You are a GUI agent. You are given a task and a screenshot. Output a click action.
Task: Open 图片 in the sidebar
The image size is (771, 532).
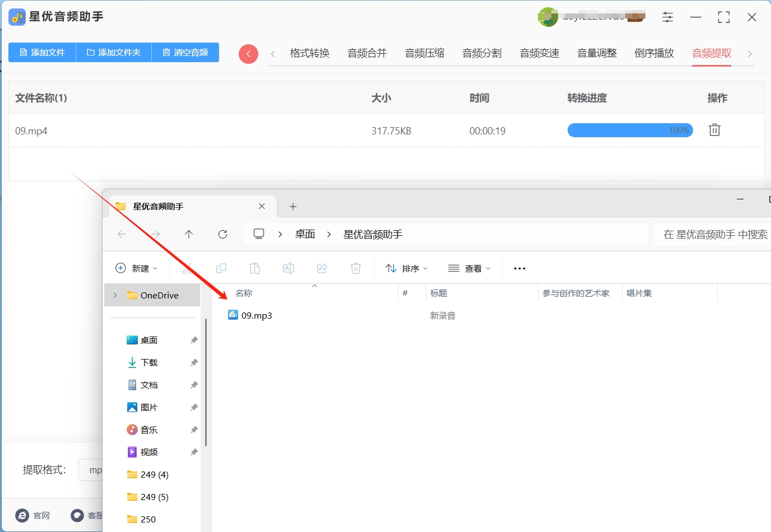(x=149, y=407)
